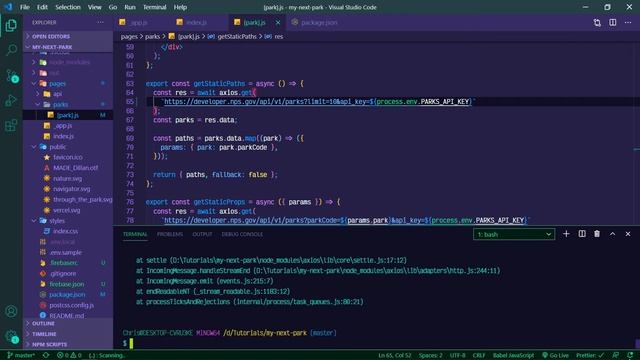Screen dimensions: 640x360
Task: Kill the terminal with trash icon
Action: pos(597,234)
